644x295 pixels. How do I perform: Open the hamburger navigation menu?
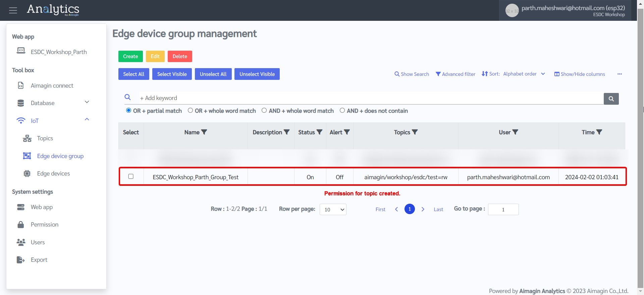(x=13, y=10)
